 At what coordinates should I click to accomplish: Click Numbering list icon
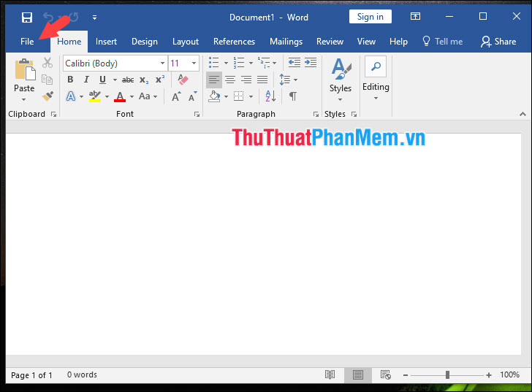(x=239, y=63)
